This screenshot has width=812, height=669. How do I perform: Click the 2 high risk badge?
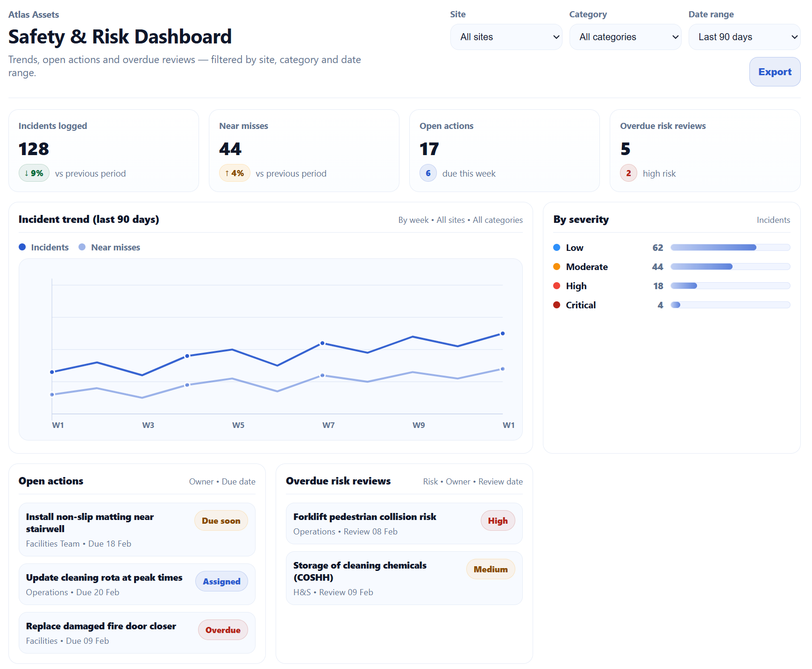click(628, 173)
